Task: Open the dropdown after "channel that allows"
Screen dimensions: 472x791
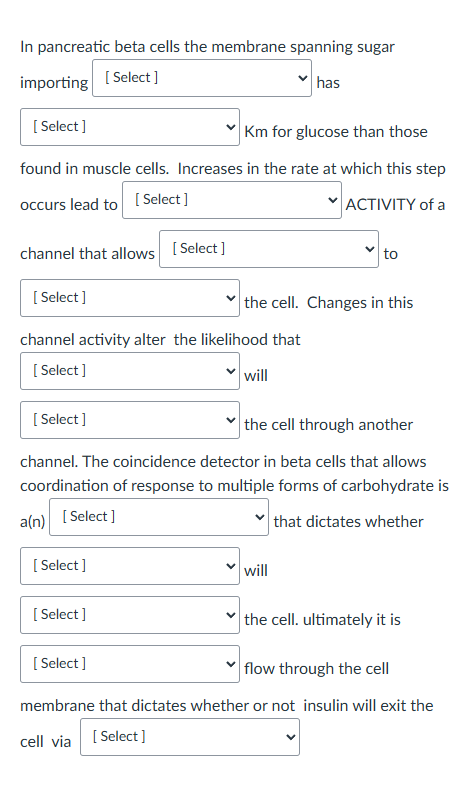Action: point(269,249)
